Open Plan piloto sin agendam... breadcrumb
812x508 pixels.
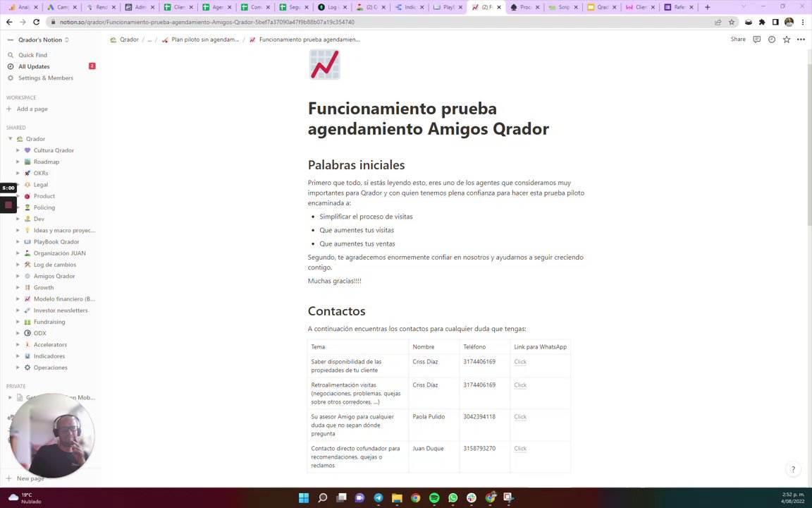point(200,40)
